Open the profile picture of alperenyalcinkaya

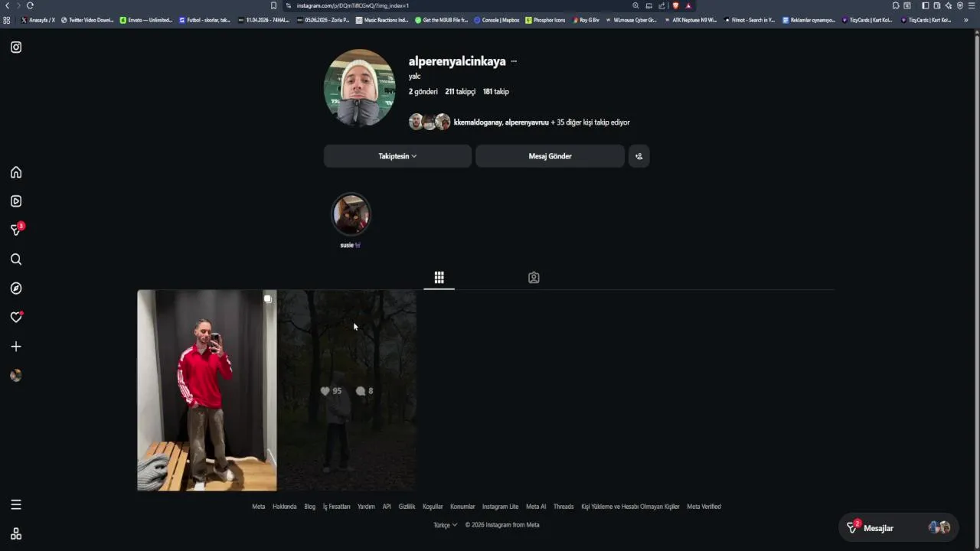pyautogui.click(x=360, y=87)
